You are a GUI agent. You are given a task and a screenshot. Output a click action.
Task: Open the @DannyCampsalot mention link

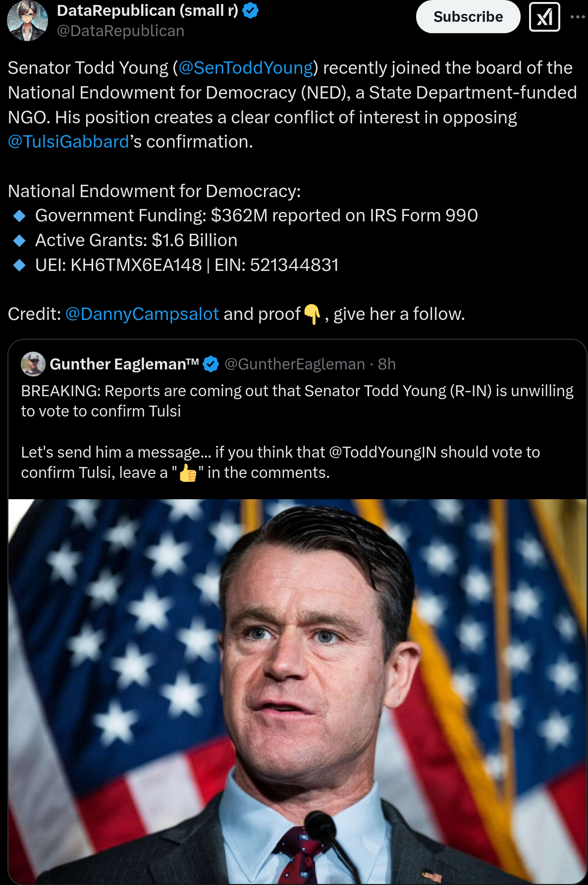[142, 314]
